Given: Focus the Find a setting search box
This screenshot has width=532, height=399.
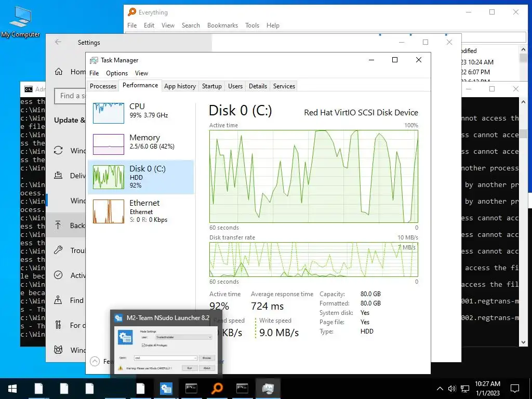Looking at the screenshot, I should pos(70,96).
